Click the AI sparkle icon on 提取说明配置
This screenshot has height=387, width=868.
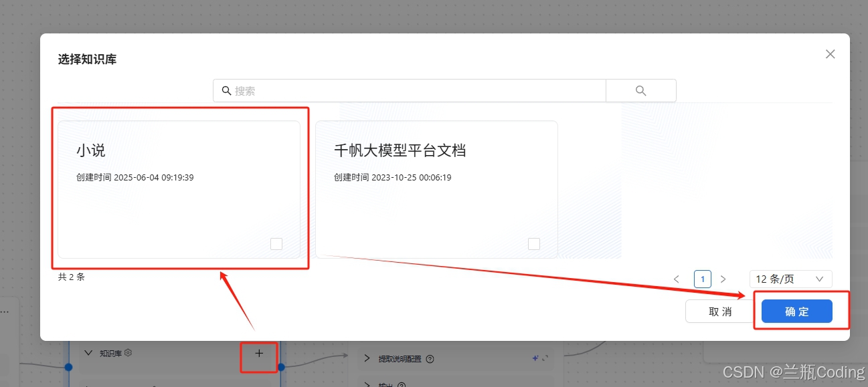pos(535,358)
